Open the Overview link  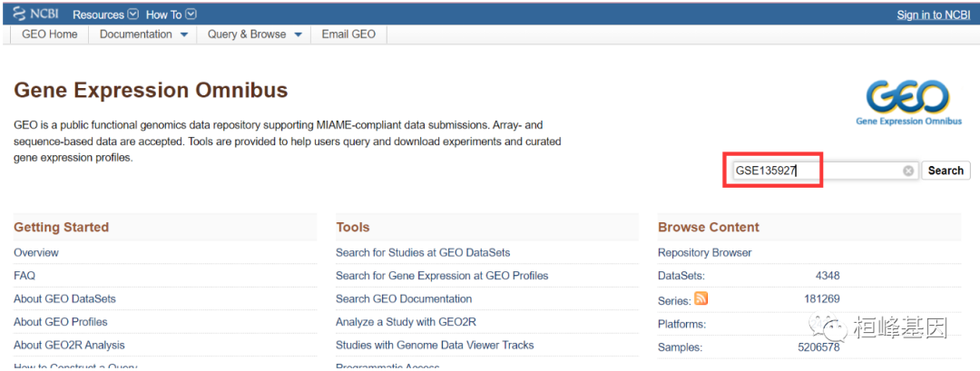click(36, 253)
